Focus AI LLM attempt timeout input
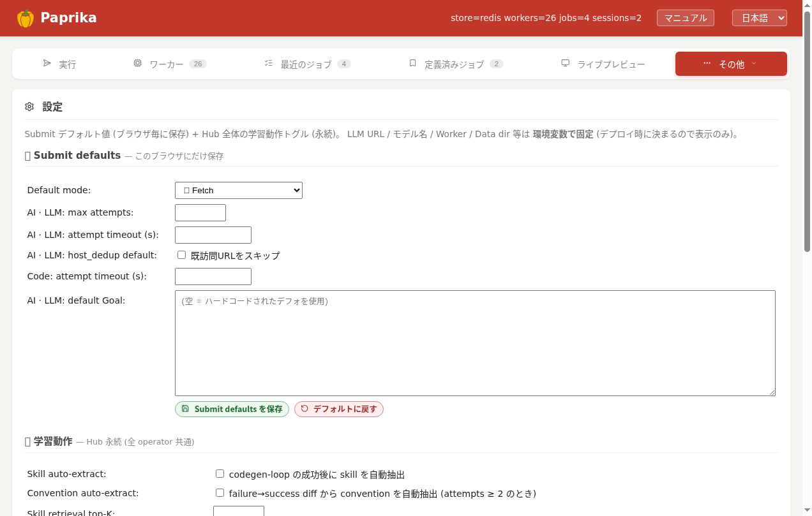812x516 pixels. click(x=213, y=235)
